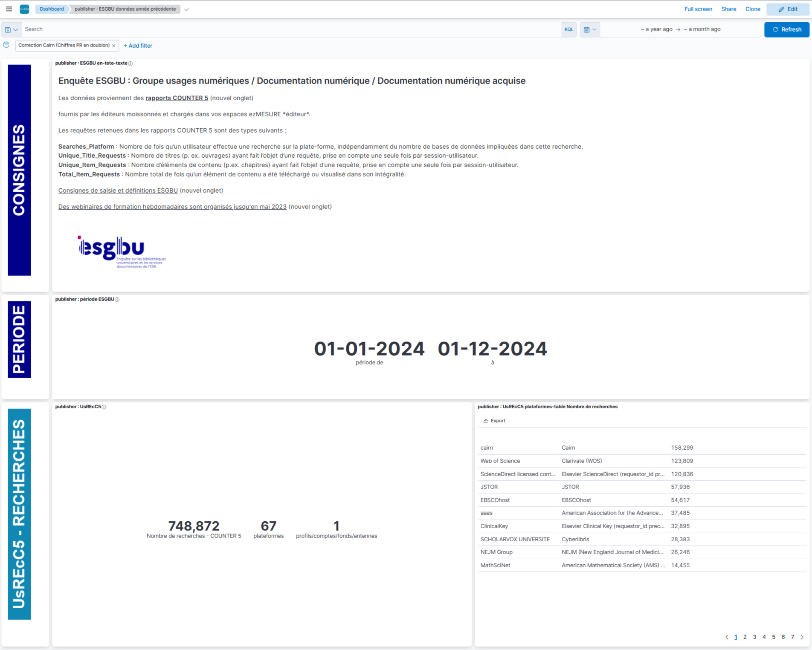Click info icon of période ESGBU panel
The height and width of the screenshot is (650, 812).
(x=117, y=300)
